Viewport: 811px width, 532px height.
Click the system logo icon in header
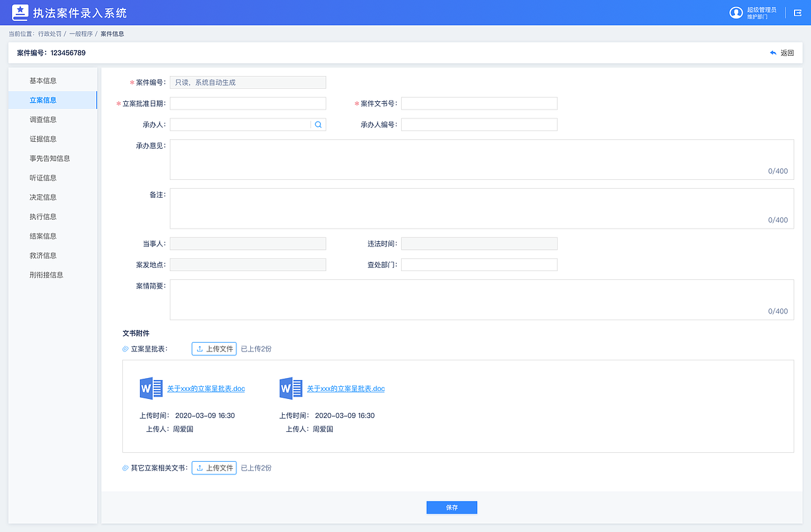pyautogui.click(x=20, y=12)
